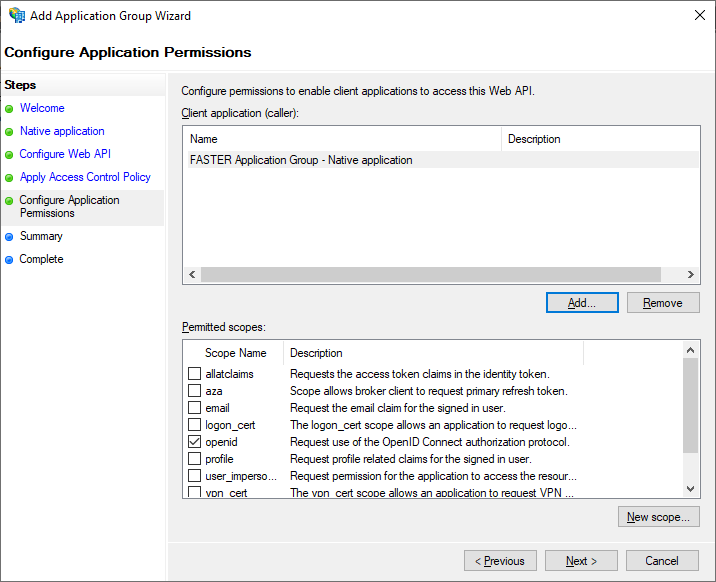Viewport: 716px width, 582px height.
Task: Open the Native application step
Action: (x=62, y=131)
